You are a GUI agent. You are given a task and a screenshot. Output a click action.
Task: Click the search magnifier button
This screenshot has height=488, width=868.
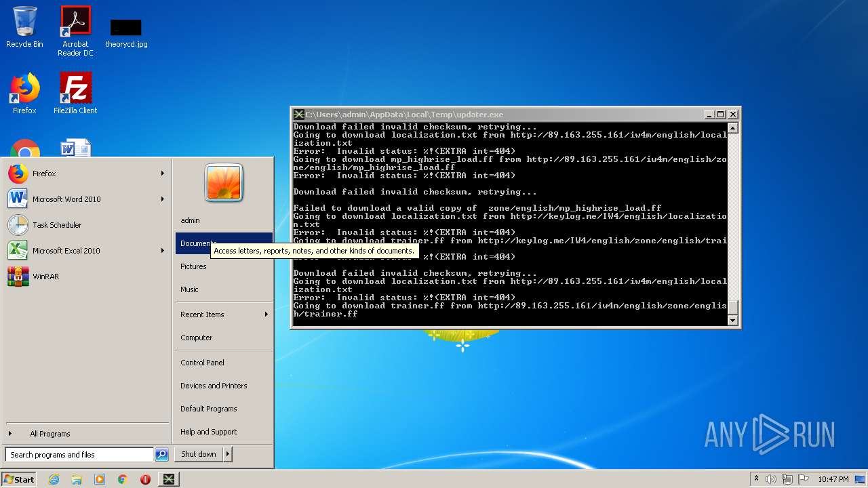click(161, 455)
